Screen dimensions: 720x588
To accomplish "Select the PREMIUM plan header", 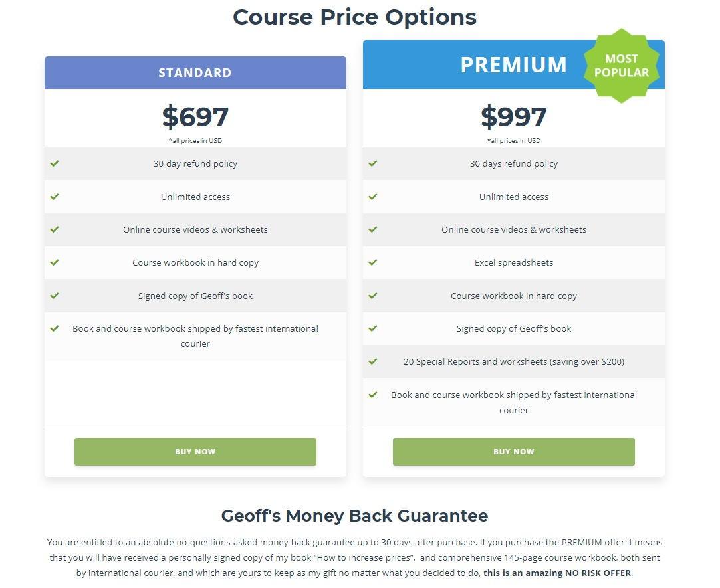I will pyautogui.click(x=513, y=65).
